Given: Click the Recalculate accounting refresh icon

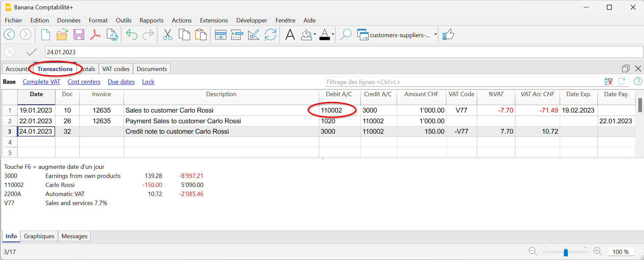Looking at the screenshot, I should coord(270,35).
